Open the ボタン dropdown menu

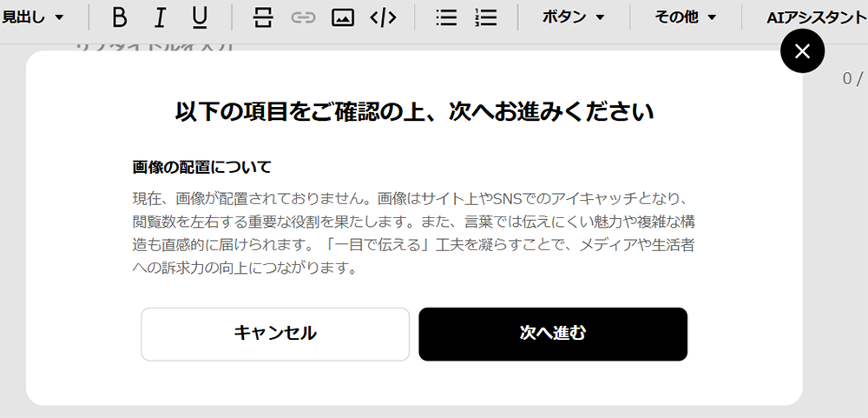pyautogui.click(x=574, y=17)
